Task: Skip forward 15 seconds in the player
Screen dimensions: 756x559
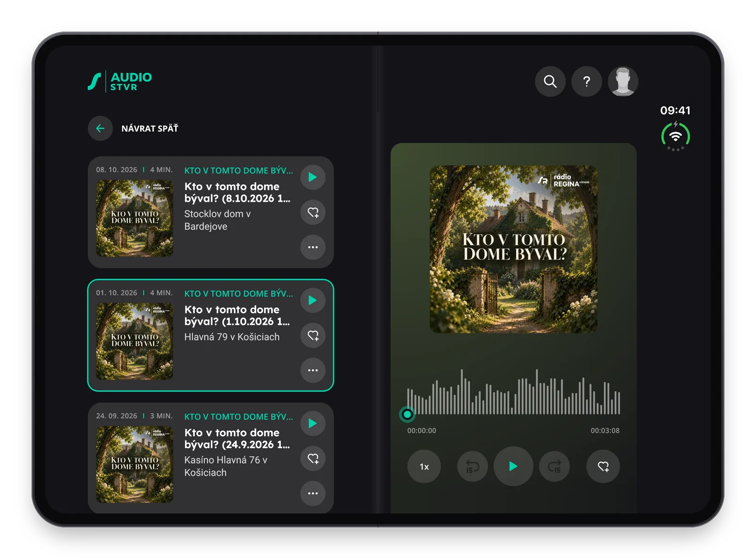Action: tap(555, 466)
